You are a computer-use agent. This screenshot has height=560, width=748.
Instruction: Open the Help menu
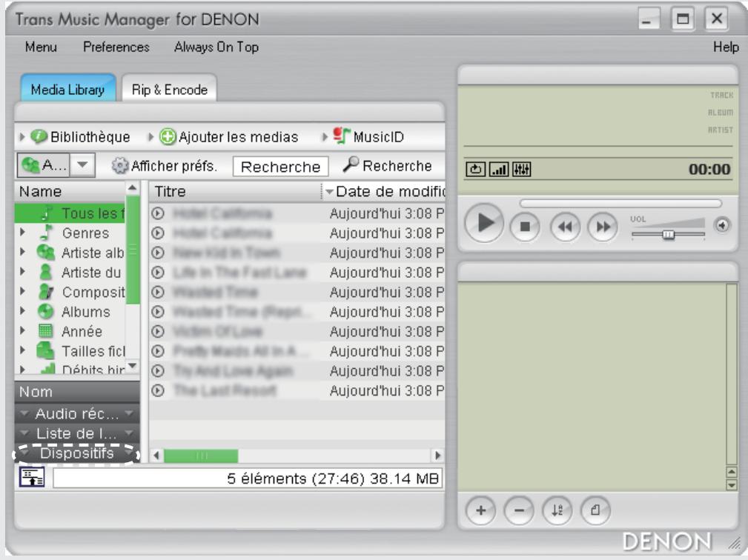pyautogui.click(x=726, y=47)
